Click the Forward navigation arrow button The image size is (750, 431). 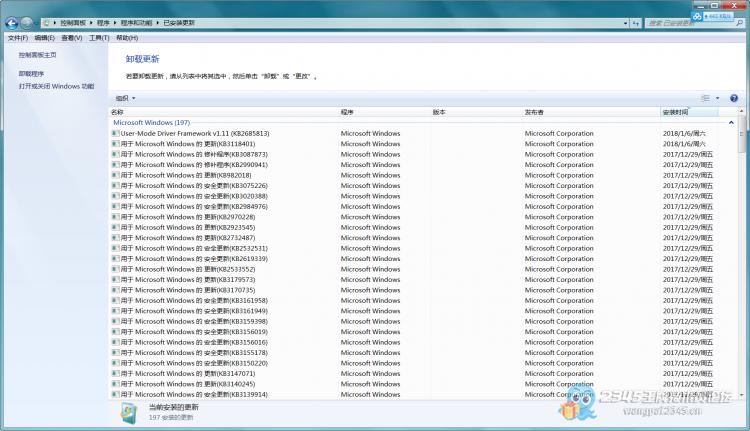click(x=27, y=22)
